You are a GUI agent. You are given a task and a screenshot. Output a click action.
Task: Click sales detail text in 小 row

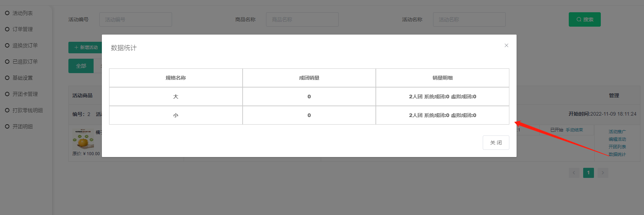point(442,115)
